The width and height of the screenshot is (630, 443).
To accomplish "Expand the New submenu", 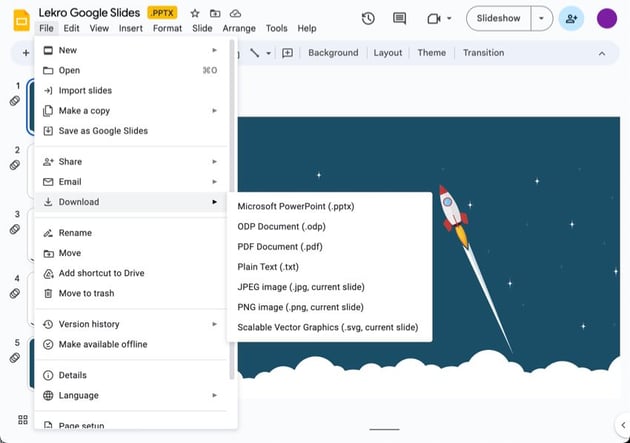I will click(130, 50).
